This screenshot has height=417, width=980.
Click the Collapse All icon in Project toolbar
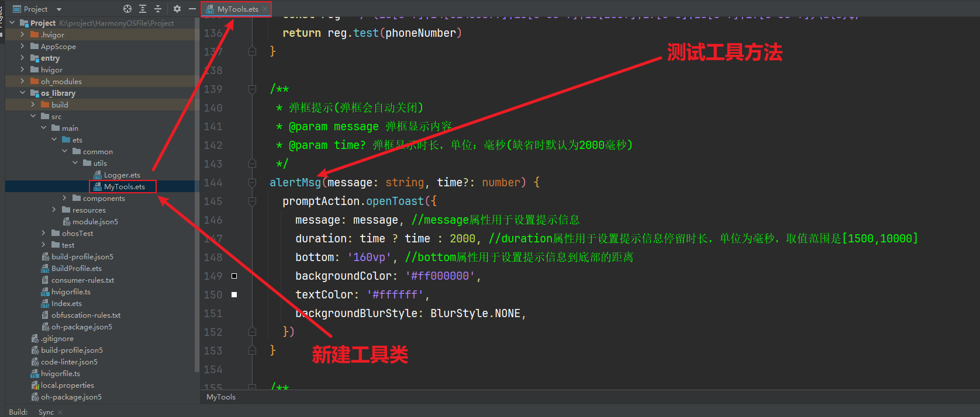tap(157, 9)
